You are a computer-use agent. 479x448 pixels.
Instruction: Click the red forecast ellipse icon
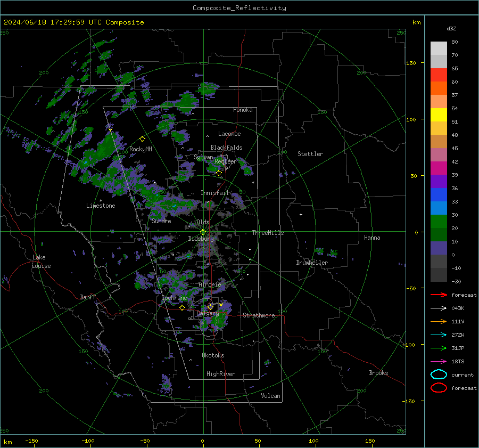(x=439, y=388)
